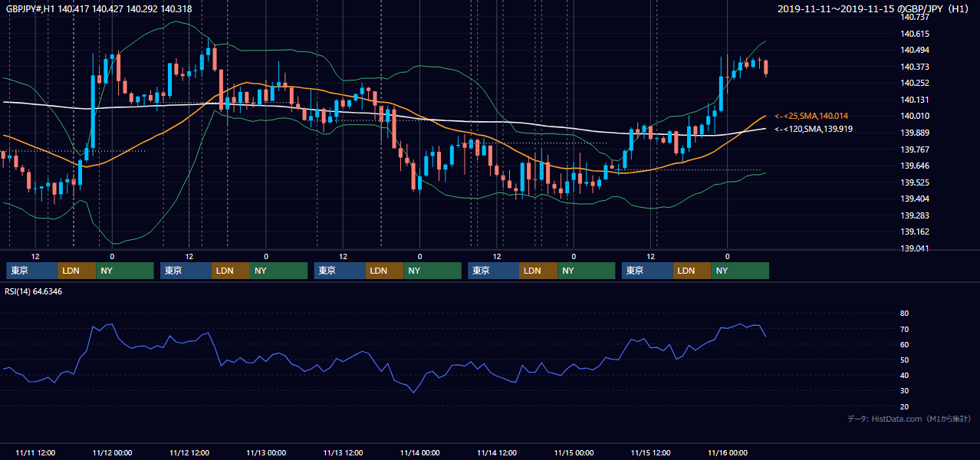Viewport: 980px width, 460px height.
Task: Click price axis value 139.041
Action: 915,248
